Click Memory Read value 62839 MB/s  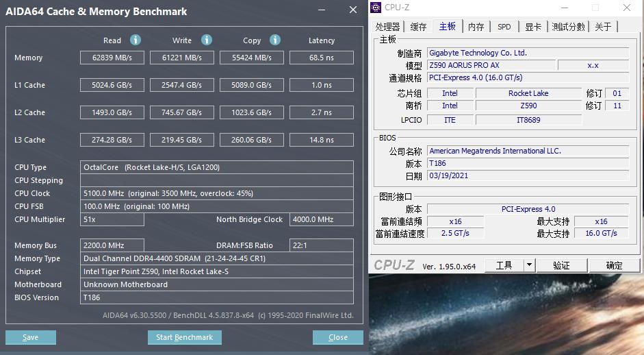(112, 58)
